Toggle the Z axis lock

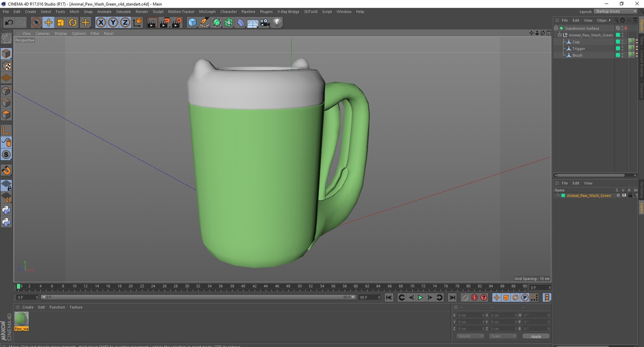(125, 22)
